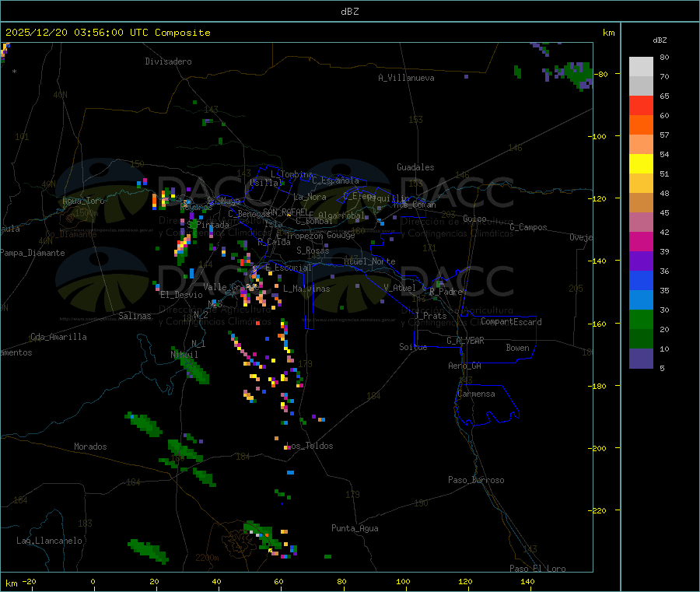Viewport: 700px width, 592px height.
Task: Select the light grey 70-80 dBZ legend swatch
Action: [x=641, y=67]
